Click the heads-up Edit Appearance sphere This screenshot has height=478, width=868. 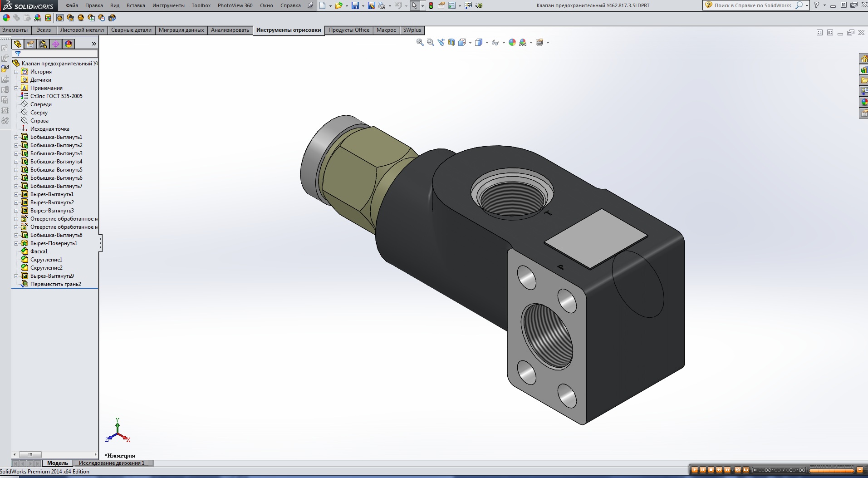[512, 42]
